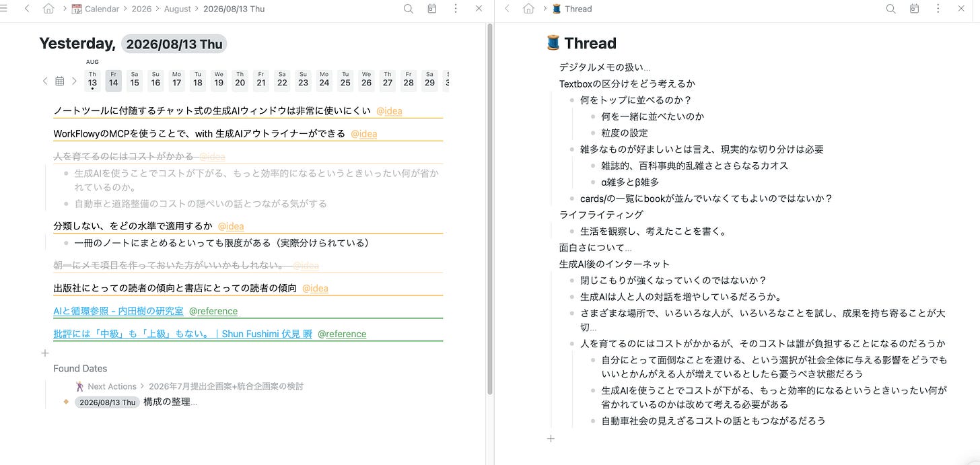Click Textboxの区分けをどう考えるか heading
The image size is (980, 465).
627,84
